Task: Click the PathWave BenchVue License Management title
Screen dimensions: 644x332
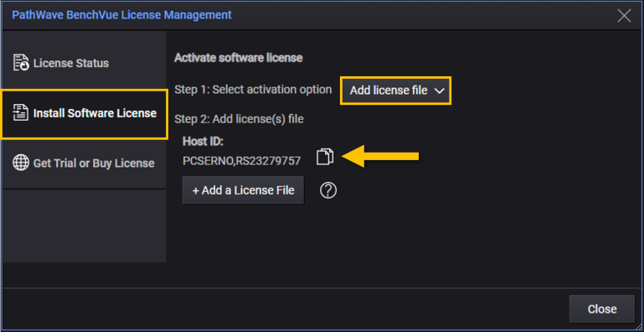Action: click(x=121, y=16)
